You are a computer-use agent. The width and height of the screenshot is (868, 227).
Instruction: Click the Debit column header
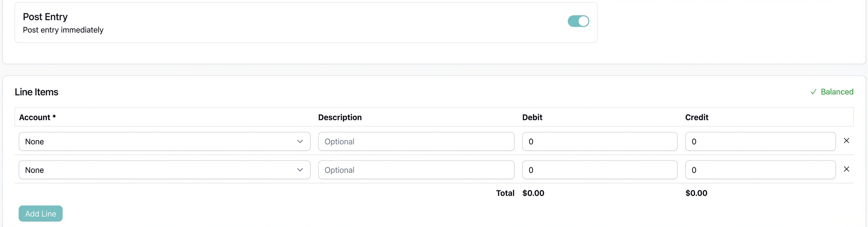[532, 117]
